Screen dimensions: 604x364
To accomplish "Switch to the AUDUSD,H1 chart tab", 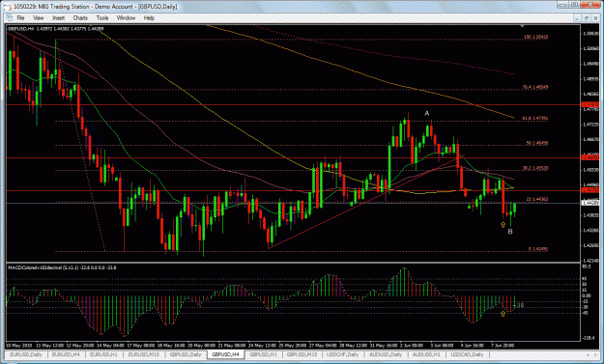I will 426,354.
